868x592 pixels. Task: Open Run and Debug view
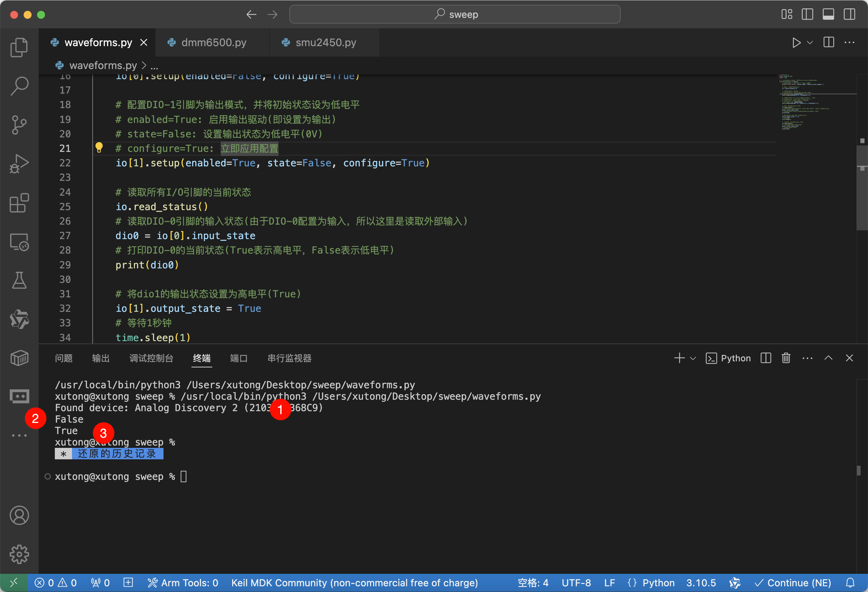tap(19, 164)
